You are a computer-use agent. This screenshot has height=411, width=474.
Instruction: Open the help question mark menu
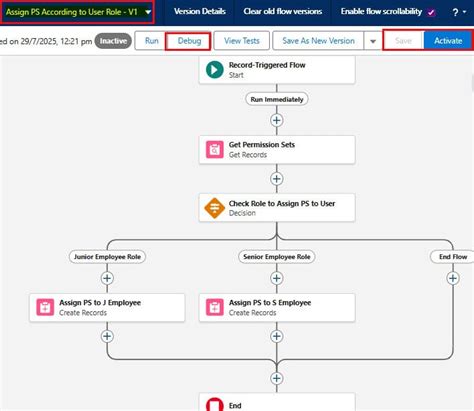(x=459, y=12)
